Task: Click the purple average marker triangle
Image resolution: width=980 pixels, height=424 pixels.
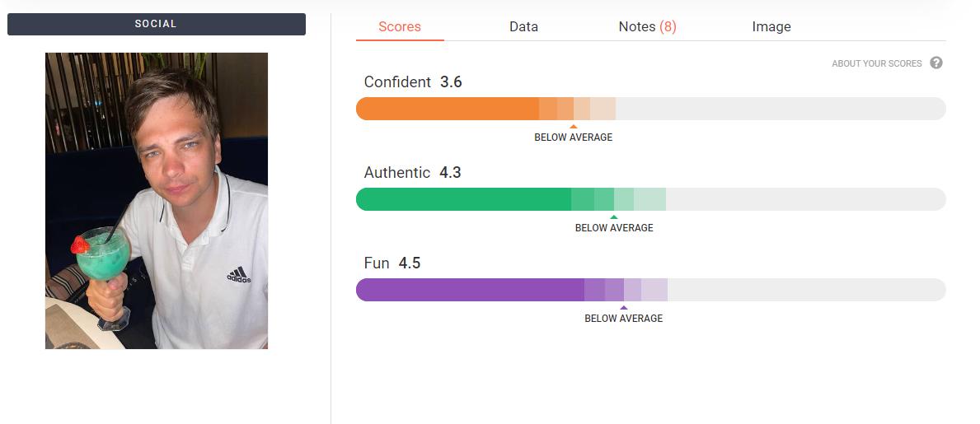Action: pyautogui.click(x=623, y=308)
